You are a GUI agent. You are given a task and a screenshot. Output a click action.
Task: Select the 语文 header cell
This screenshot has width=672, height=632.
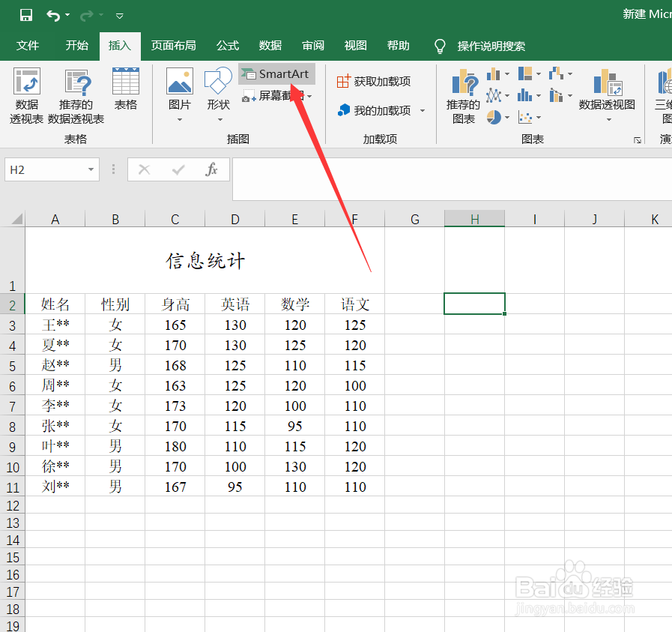pyautogui.click(x=355, y=304)
